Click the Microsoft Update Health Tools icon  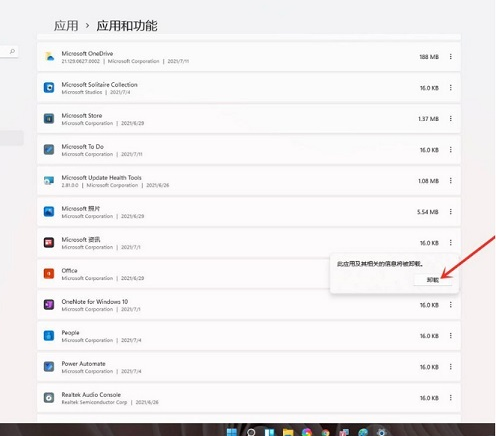point(49,180)
